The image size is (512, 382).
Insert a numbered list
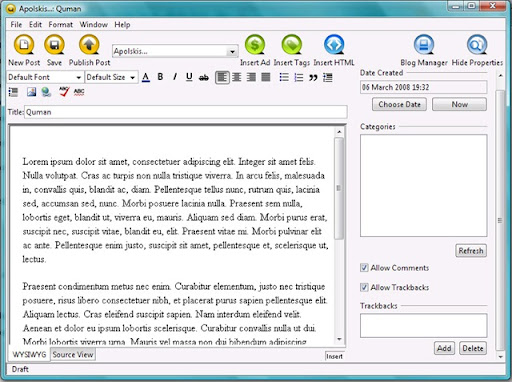click(299, 77)
